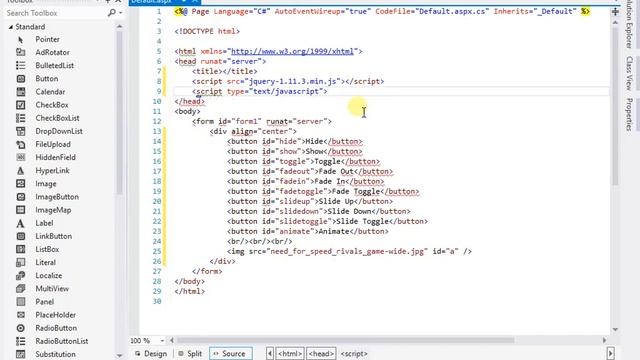The image size is (640, 360).
Task: Click the editor vertical scrollbar thumb
Action: coord(615,106)
